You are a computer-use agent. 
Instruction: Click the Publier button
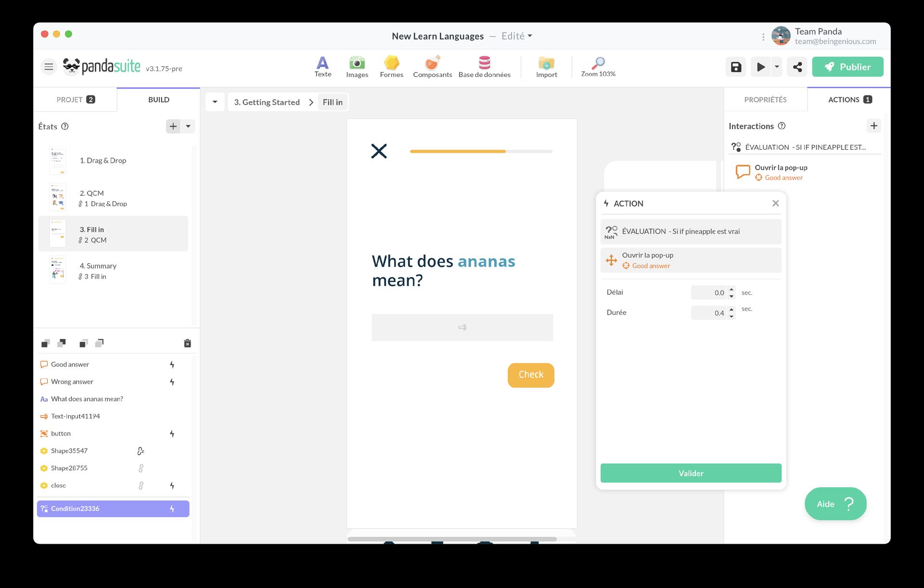tap(847, 66)
